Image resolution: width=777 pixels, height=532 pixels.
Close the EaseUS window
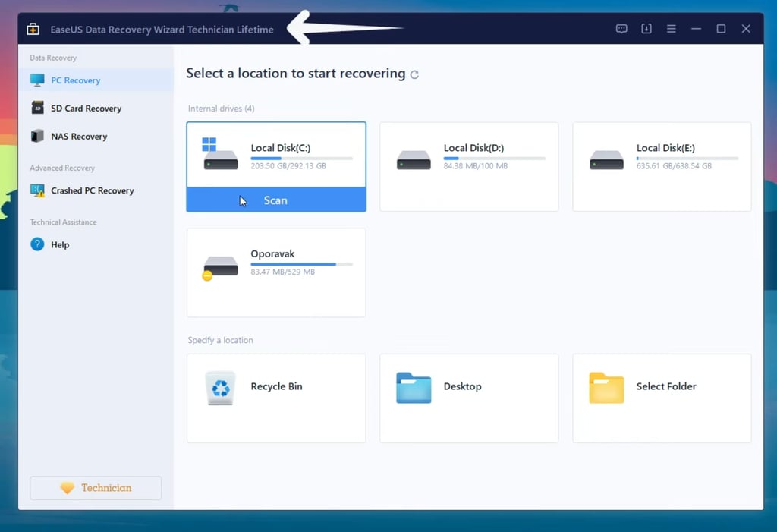pos(746,29)
